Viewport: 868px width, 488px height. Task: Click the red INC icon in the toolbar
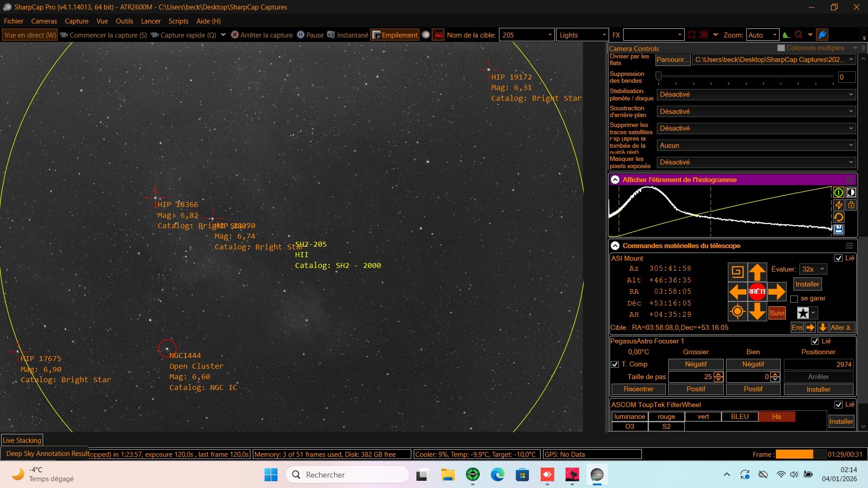coord(438,35)
